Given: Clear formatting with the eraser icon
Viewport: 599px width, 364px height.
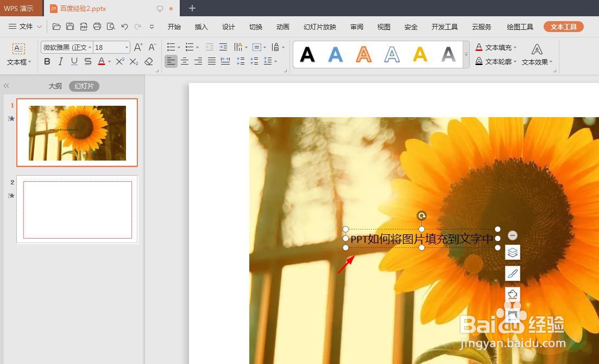Looking at the screenshot, I should pyautogui.click(x=149, y=61).
